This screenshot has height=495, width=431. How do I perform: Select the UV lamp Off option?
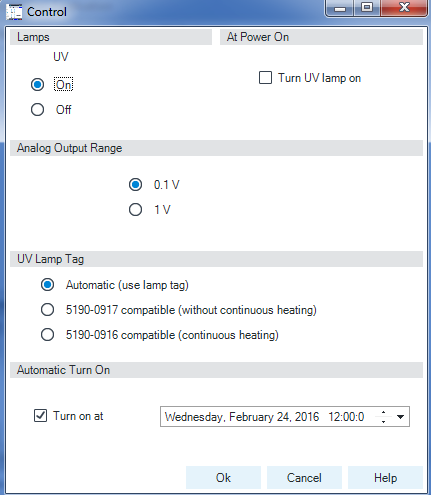click(37, 110)
